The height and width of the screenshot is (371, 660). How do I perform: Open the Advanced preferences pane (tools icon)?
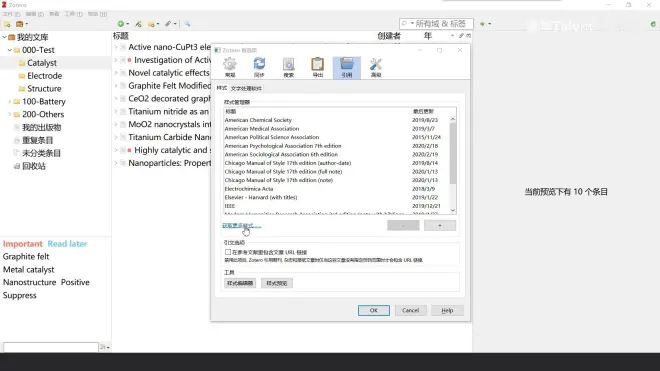click(x=375, y=67)
